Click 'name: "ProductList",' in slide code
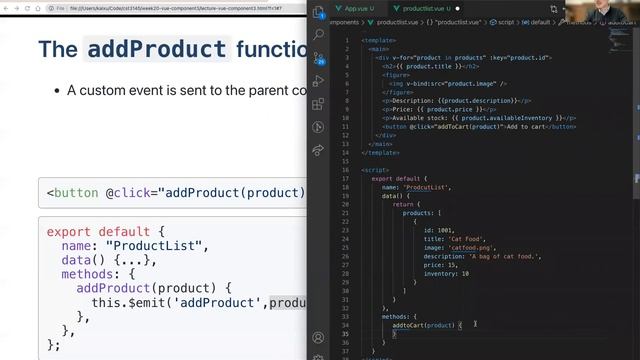Image resolution: width=640 pixels, height=360 pixels. click(x=135, y=246)
